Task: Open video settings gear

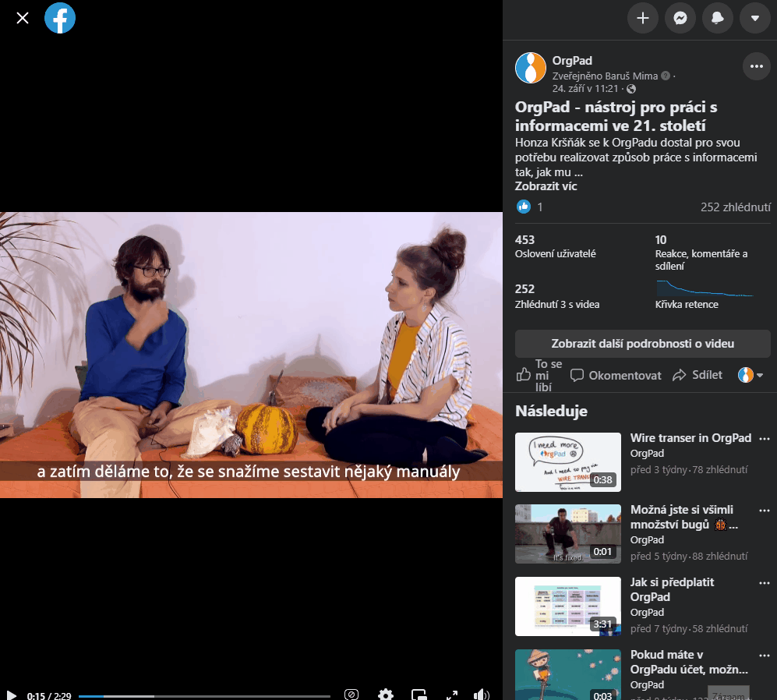Action: pyautogui.click(x=386, y=695)
